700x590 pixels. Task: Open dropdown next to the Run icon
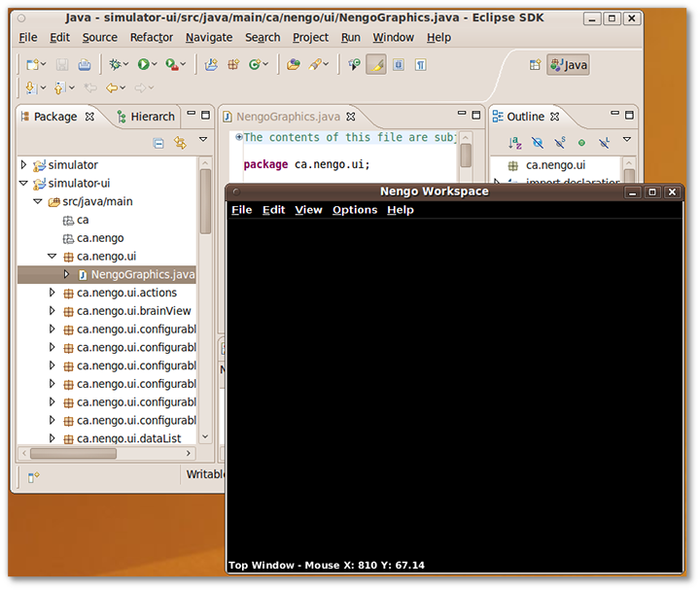[155, 65]
